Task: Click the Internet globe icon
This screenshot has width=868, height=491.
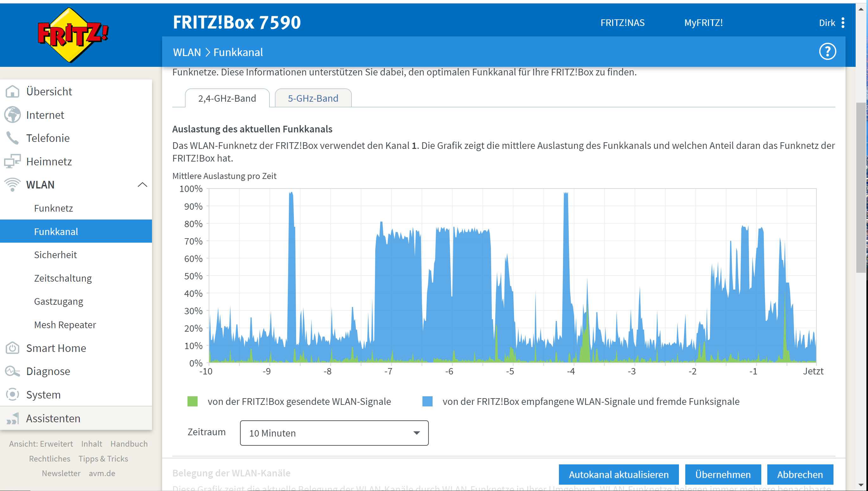Action: point(12,115)
